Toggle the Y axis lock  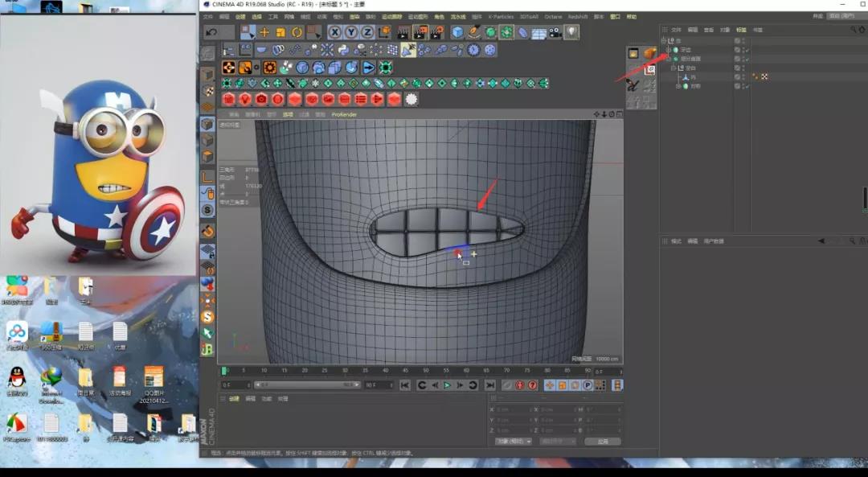pyautogui.click(x=351, y=32)
